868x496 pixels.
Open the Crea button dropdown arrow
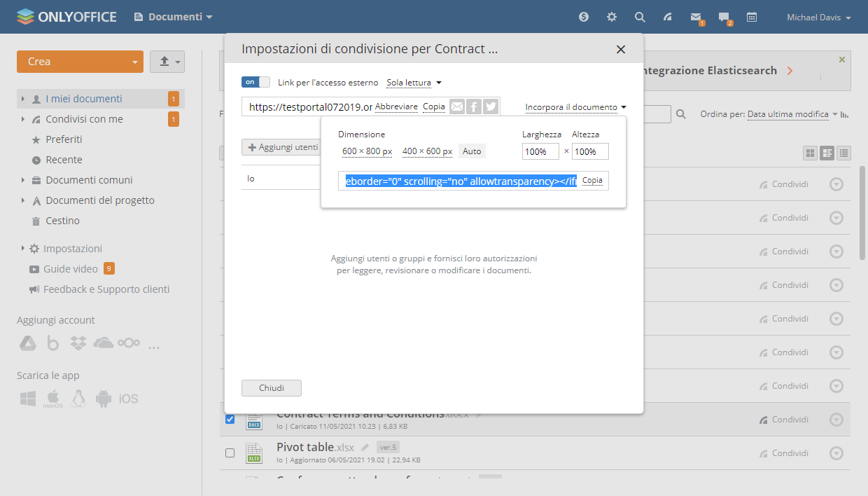135,62
